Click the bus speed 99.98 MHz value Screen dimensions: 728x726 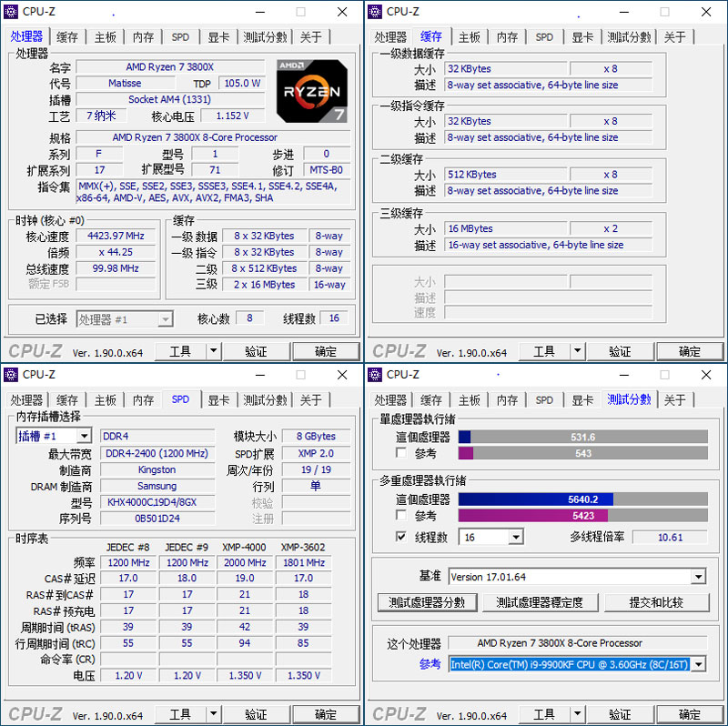pos(116,267)
